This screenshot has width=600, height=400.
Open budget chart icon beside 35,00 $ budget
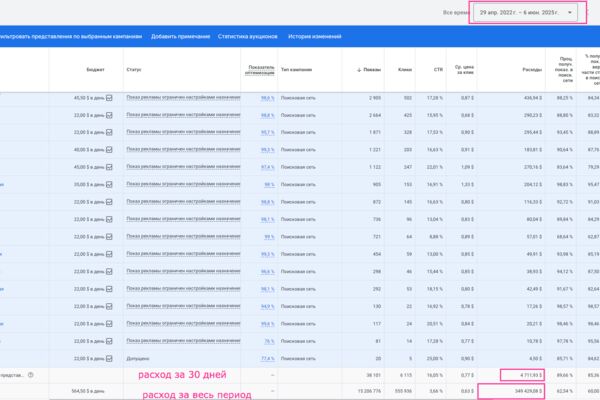pos(109,184)
